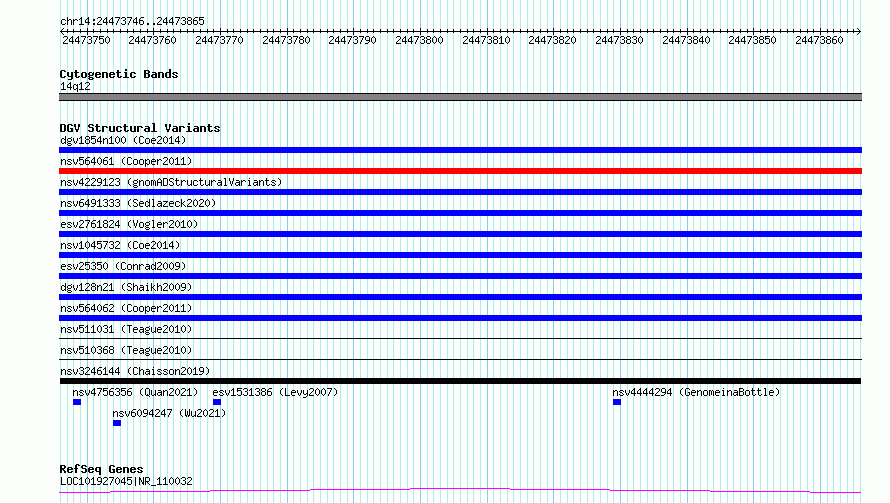The image size is (890, 503).
Task: Open esv1531386 (Levy2007) label
Action: pos(275,392)
